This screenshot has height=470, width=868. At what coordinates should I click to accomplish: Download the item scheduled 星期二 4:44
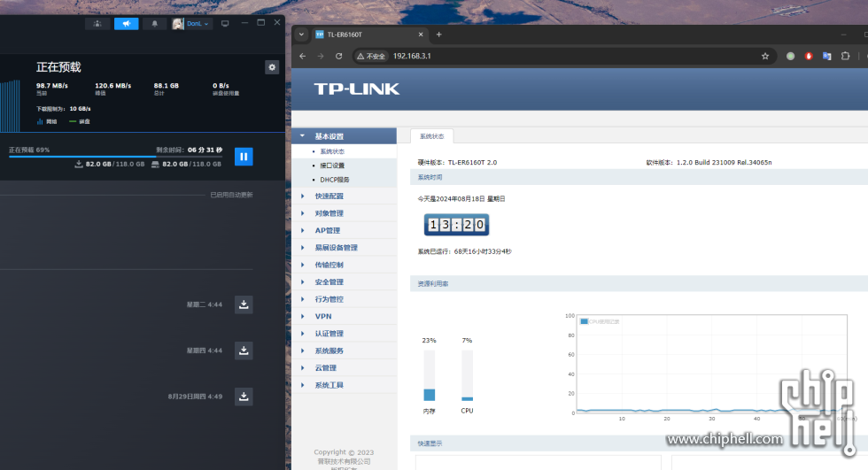point(244,304)
